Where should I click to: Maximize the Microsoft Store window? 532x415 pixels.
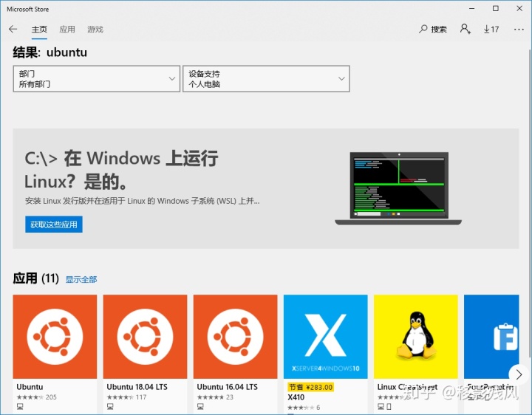pos(496,8)
